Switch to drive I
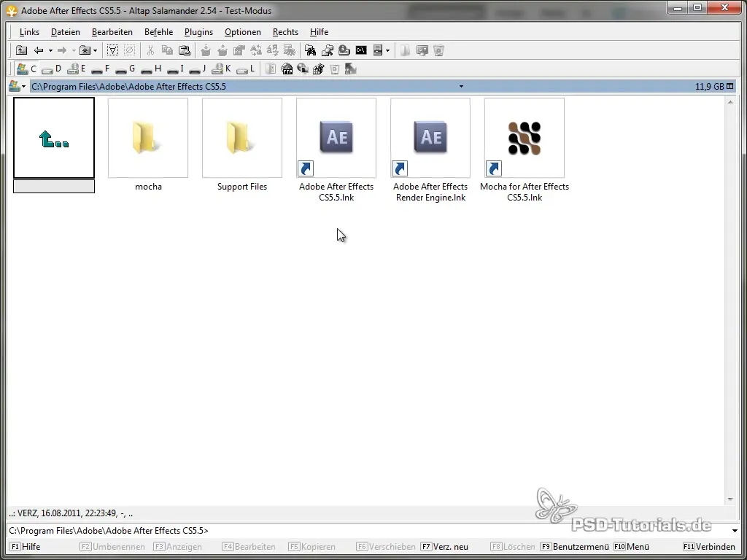 (175, 69)
